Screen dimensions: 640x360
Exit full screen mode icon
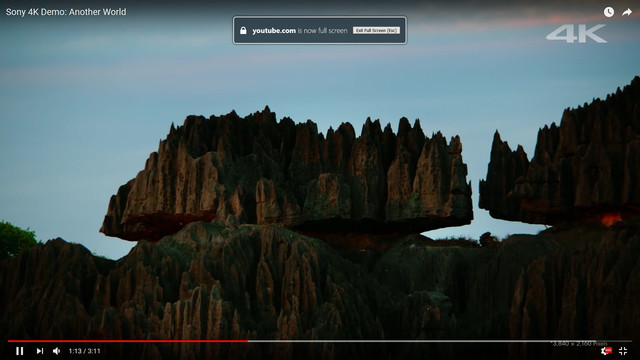click(623, 351)
